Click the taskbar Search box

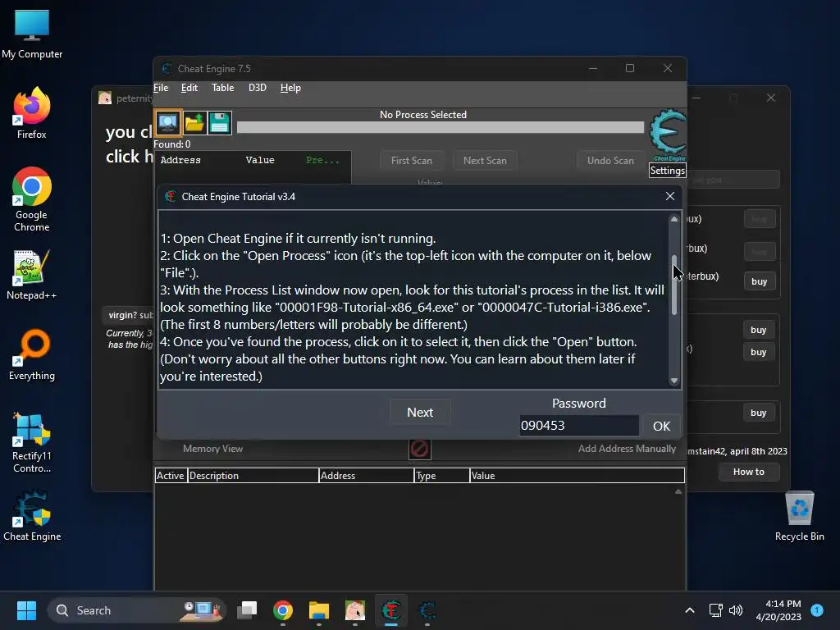coord(137,610)
